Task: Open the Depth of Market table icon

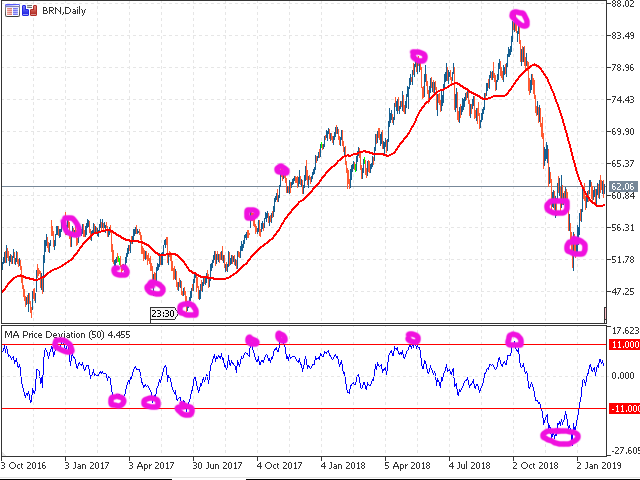Action: pyautogui.click(x=12, y=10)
